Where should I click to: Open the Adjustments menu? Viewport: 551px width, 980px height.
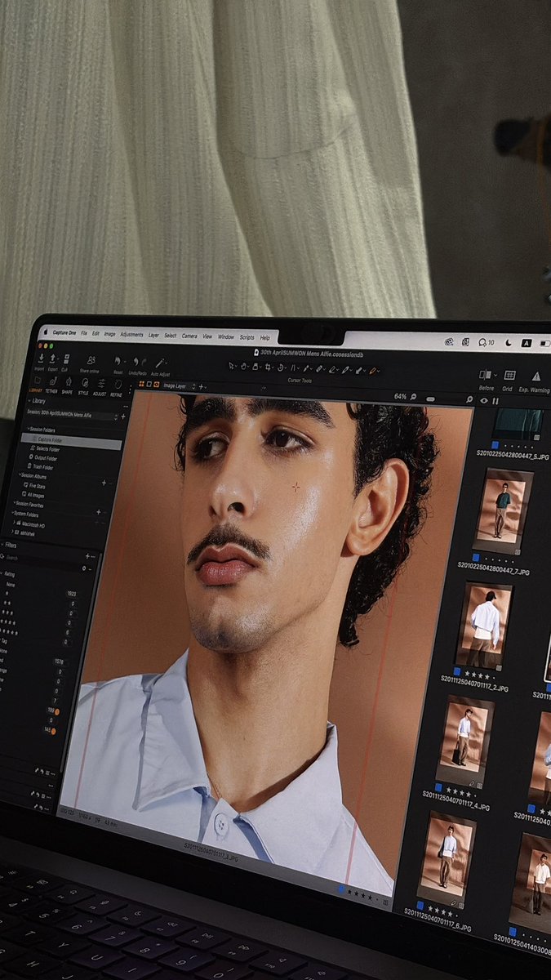131,334
